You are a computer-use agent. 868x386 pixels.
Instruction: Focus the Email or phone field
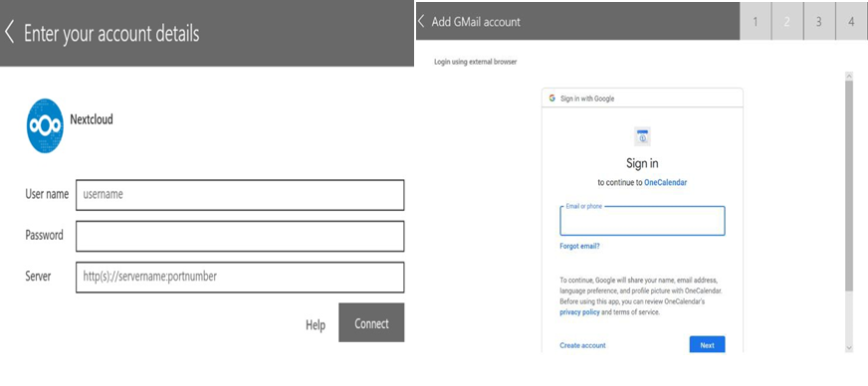pyautogui.click(x=642, y=221)
